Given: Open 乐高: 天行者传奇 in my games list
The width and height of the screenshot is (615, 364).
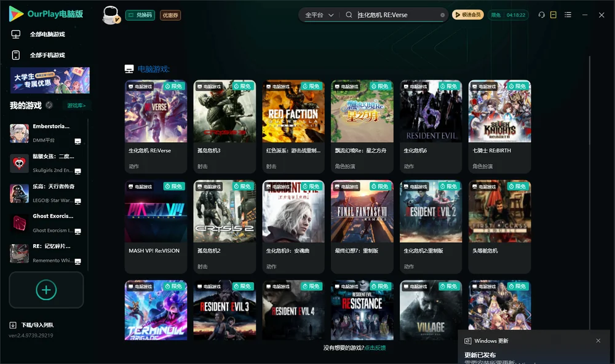Looking at the screenshot, I should [46, 193].
